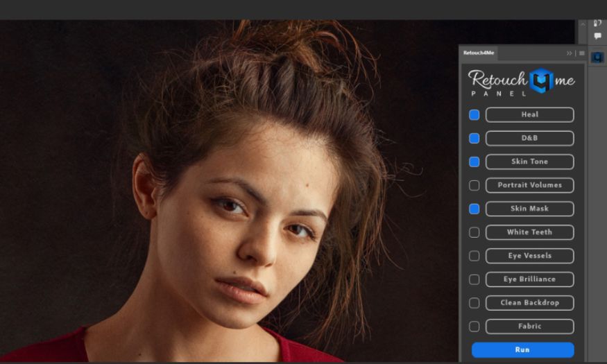The width and height of the screenshot is (607, 364).
Task: Click the Eye Vessels button
Action: coord(529,256)
